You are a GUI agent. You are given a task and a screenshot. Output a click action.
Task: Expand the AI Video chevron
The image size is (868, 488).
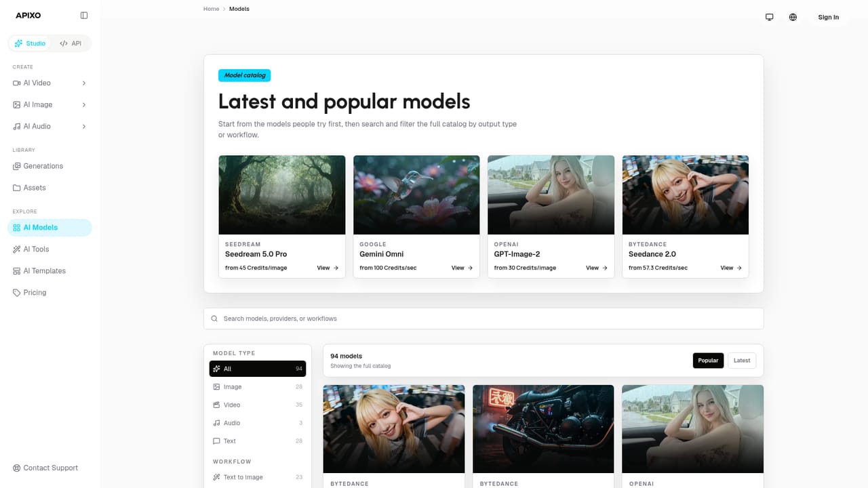(x=84, y=83)
